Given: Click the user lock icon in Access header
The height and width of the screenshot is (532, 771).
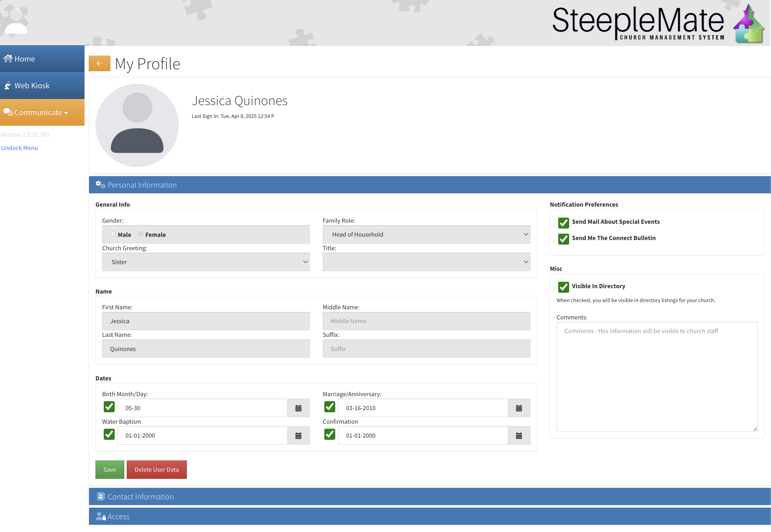Looking at the screenshot, I should [101, 516].
